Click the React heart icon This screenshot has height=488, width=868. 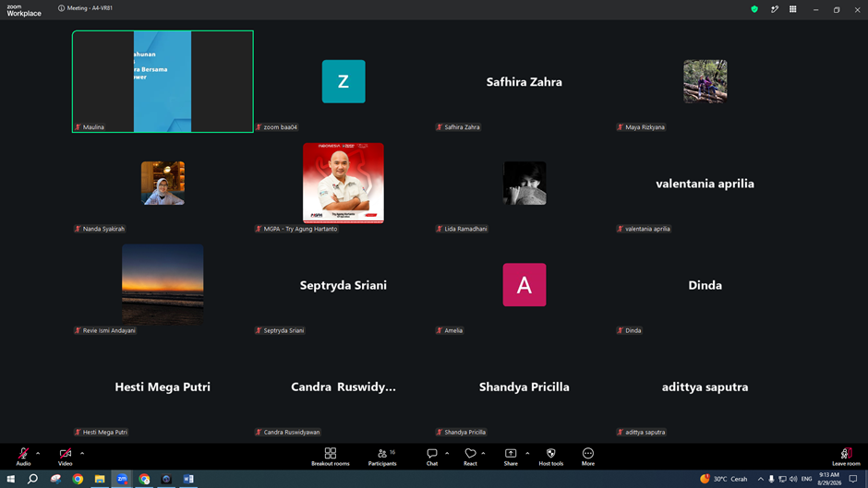[x=470, y=453]
